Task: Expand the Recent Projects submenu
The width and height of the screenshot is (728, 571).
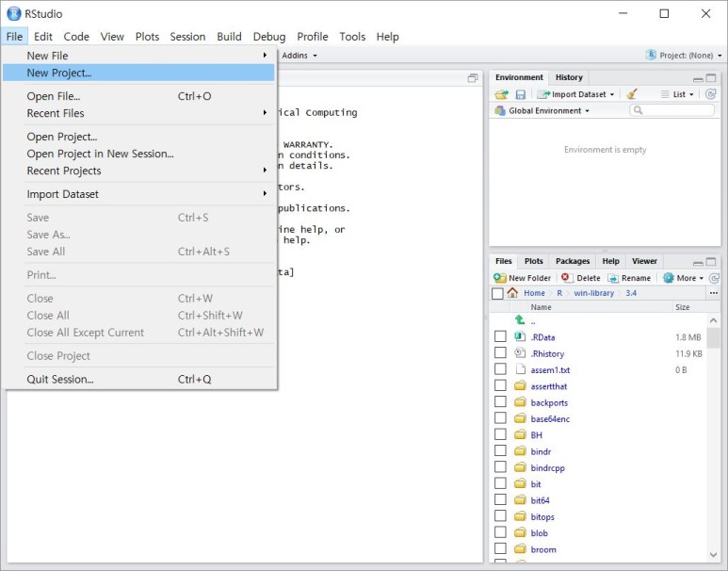Action: click(138, 171)
